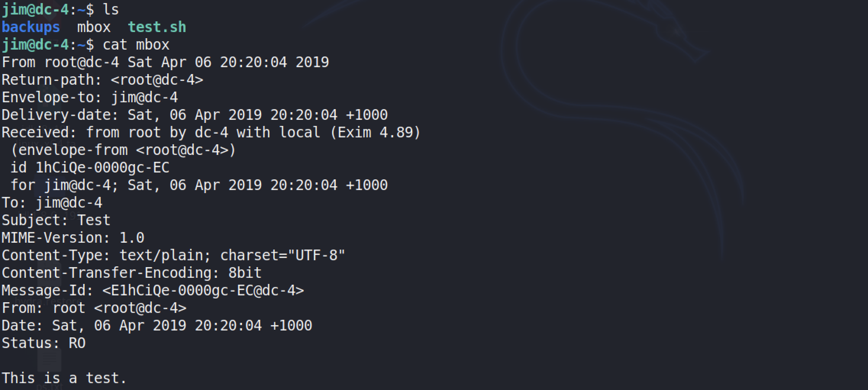The width and height of the screenshot is (868, 390).
Task: Click the ls command on first line
Action: click(x=111, y=9)
